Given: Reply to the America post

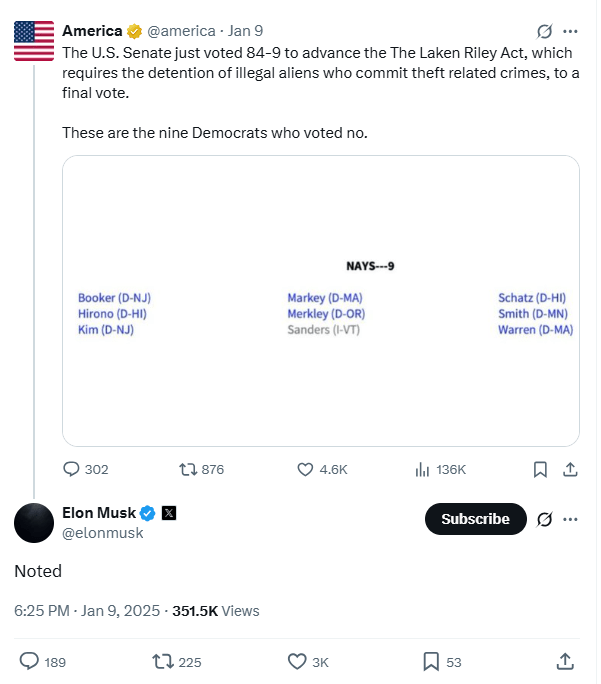Looking at the screenshot, I should point(72,469).
